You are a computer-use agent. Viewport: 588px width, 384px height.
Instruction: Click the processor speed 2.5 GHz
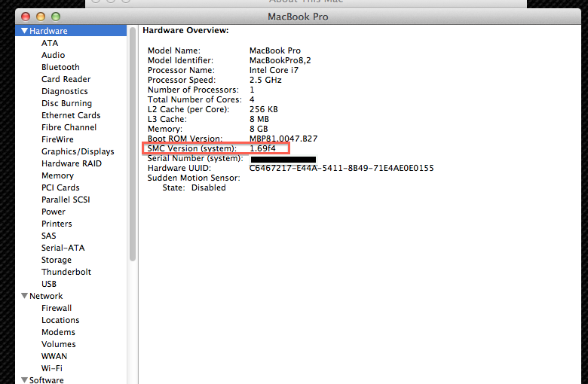click(265, 80)
